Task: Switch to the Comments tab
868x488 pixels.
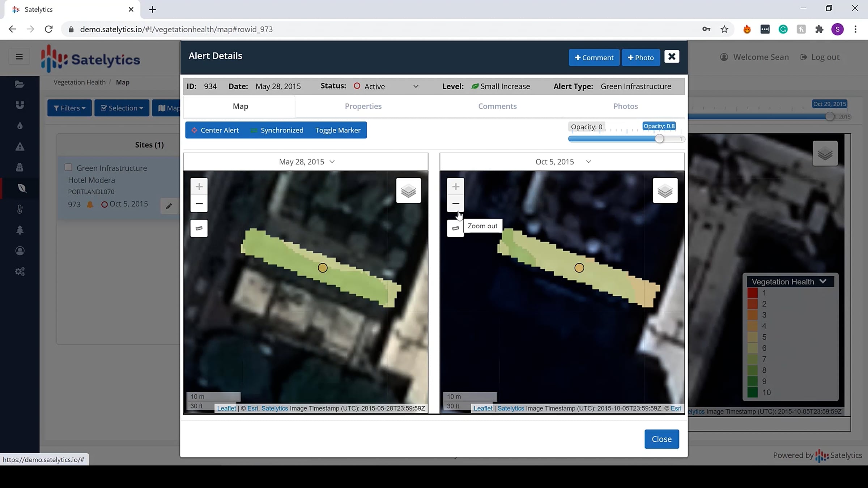Action: coord(497,106)
